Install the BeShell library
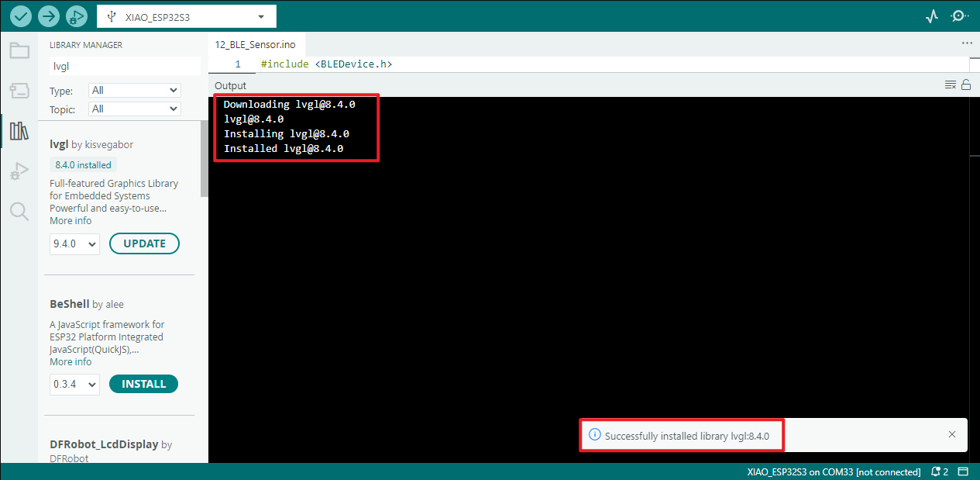The height and width of the screenshot is (480, 980). tap(143, 384)
